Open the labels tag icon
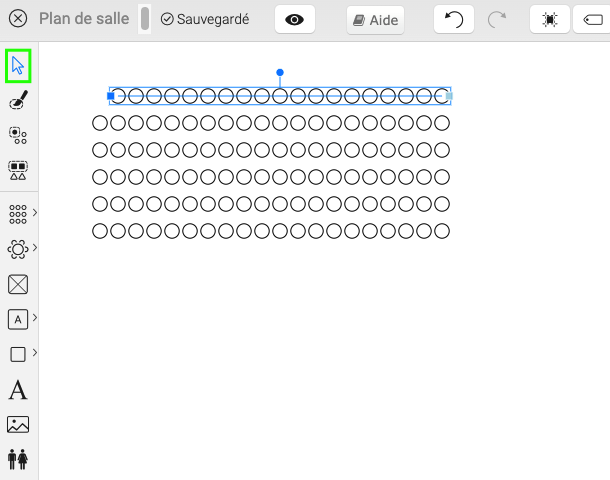This screenshot has width=610, height=480. pos(592,19)
